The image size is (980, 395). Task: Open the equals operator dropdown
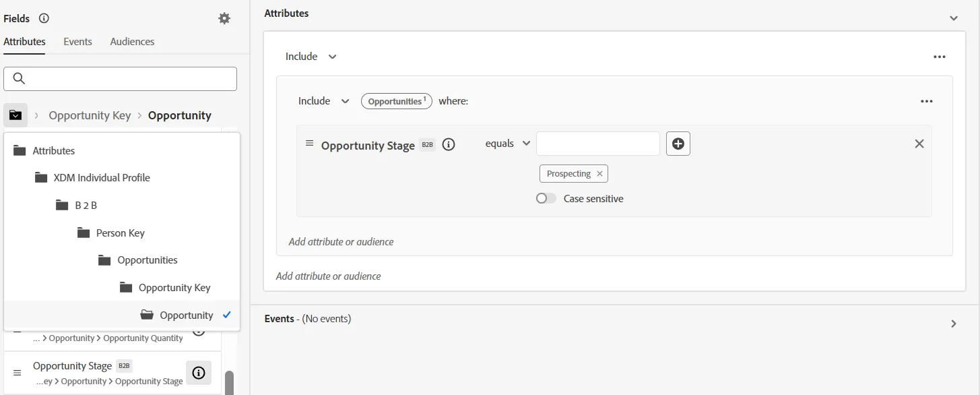(508, 144)
